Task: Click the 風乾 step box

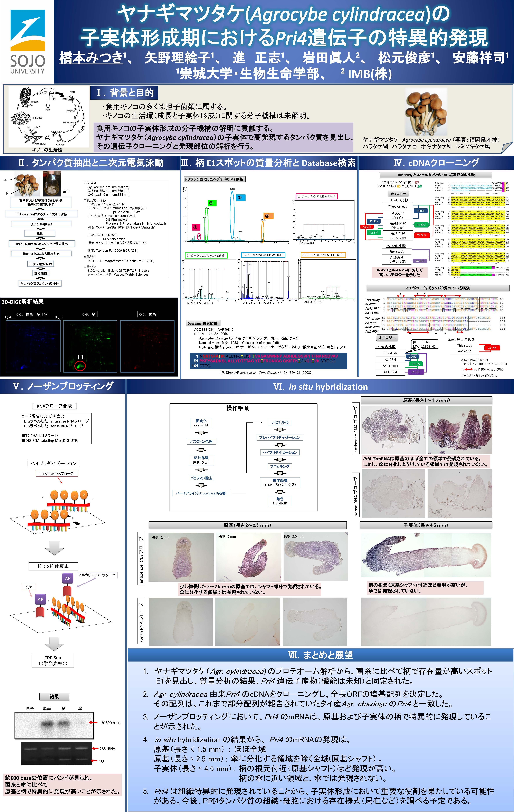Action: click(40, 233)
